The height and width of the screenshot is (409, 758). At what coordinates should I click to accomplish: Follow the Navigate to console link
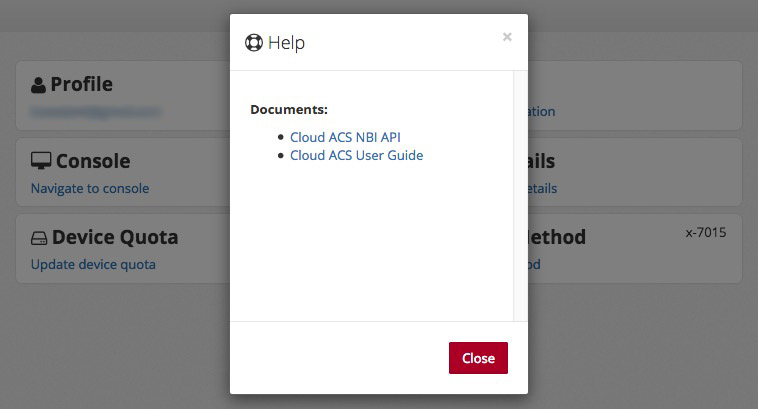pos(90,188)
